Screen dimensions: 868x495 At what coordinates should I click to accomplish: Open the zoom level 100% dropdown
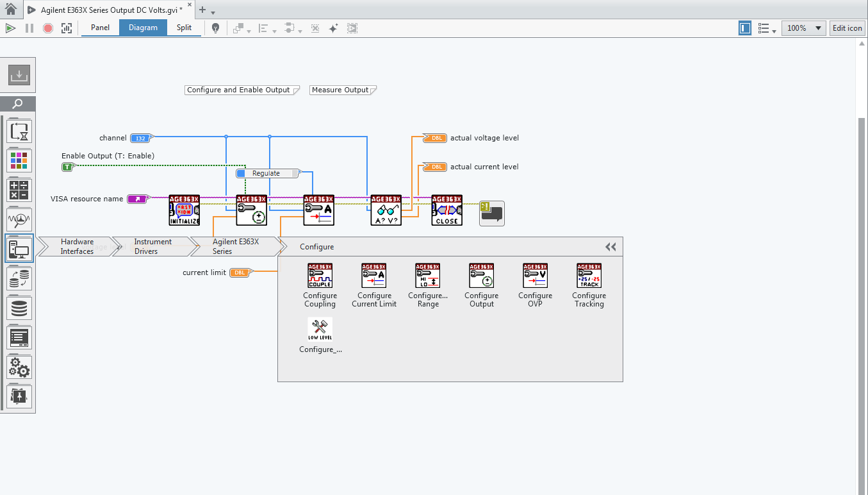[803, 28]
